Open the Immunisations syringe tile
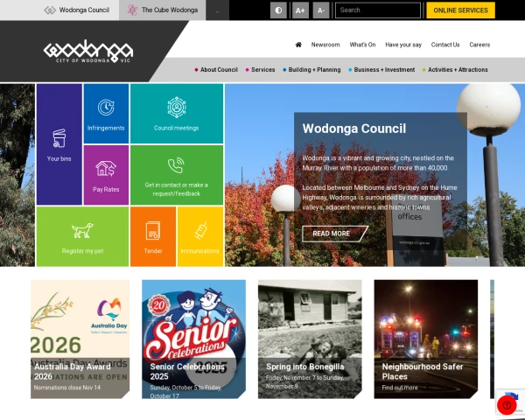The image size is (525, 420). [x=200, y=236]
